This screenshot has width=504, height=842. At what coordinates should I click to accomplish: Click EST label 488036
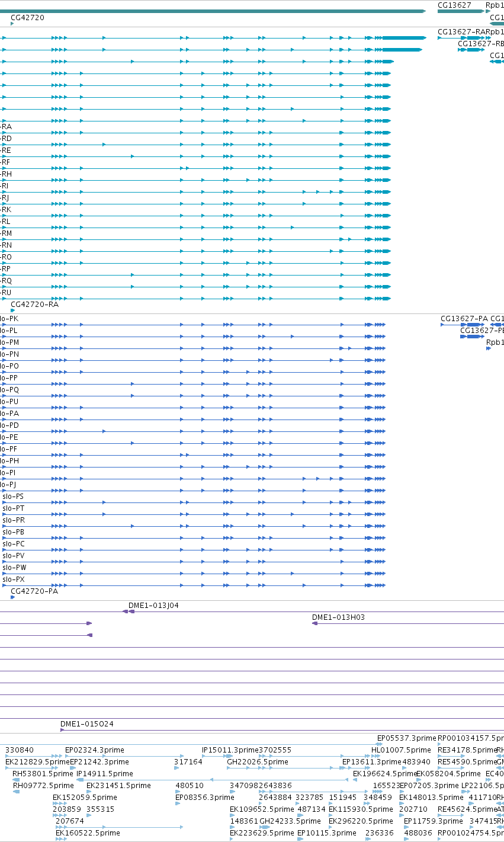coord(418,833)
